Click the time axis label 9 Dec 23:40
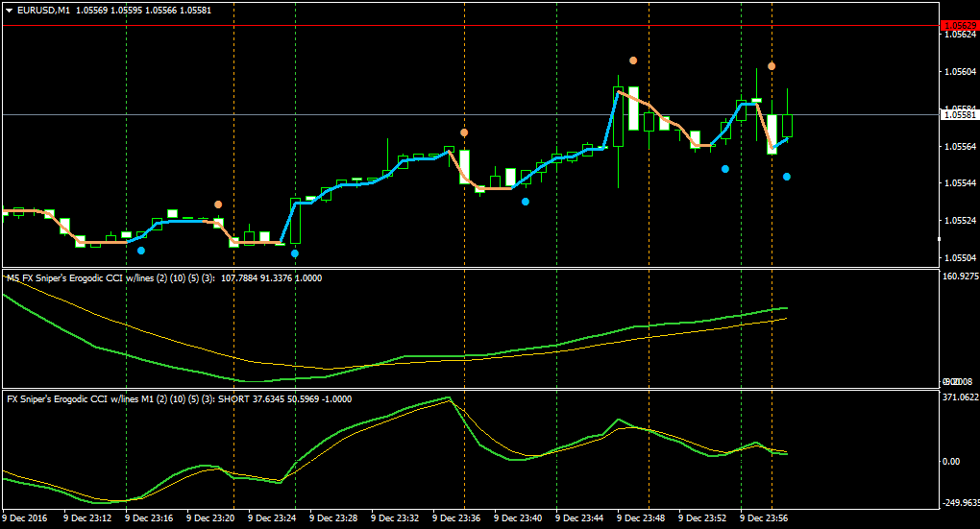The height and width of the screenshot is (529, 980). (x=518, y=517)
